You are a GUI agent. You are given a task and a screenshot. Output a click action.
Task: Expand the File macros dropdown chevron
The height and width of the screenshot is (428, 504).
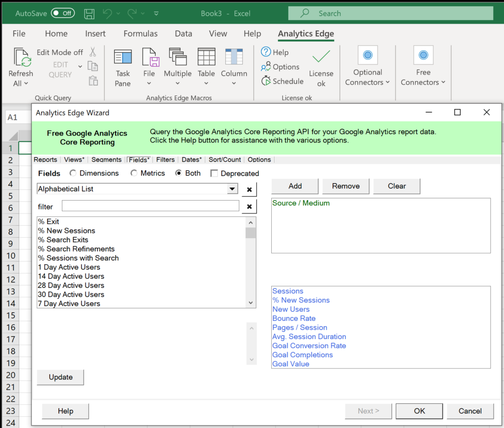(x=149, y=84)
